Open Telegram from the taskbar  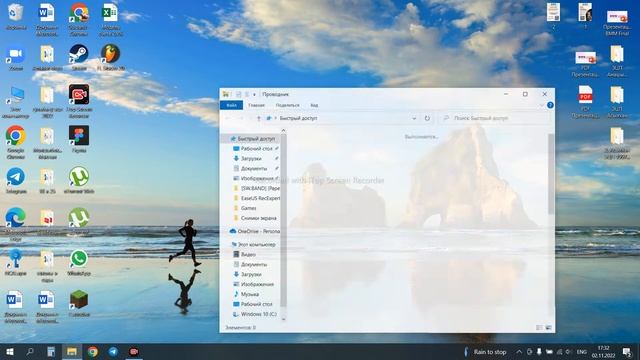113,351
